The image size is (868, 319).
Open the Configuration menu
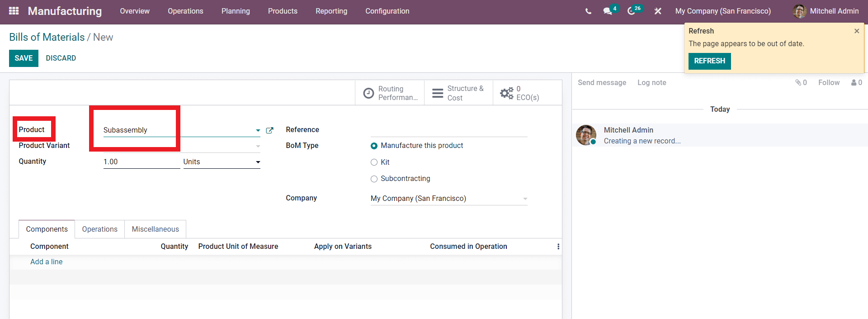(387, 11)
